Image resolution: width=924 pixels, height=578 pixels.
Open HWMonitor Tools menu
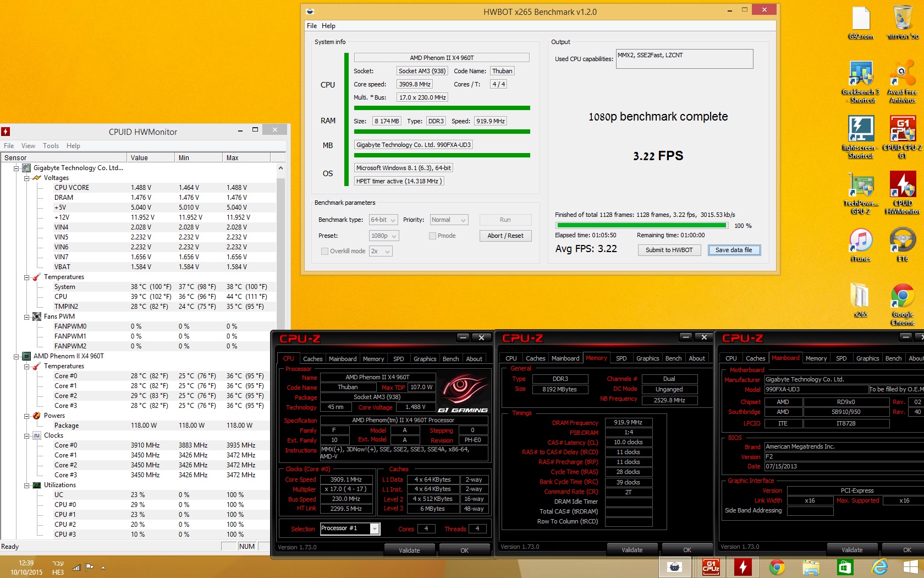click(51, 146)
